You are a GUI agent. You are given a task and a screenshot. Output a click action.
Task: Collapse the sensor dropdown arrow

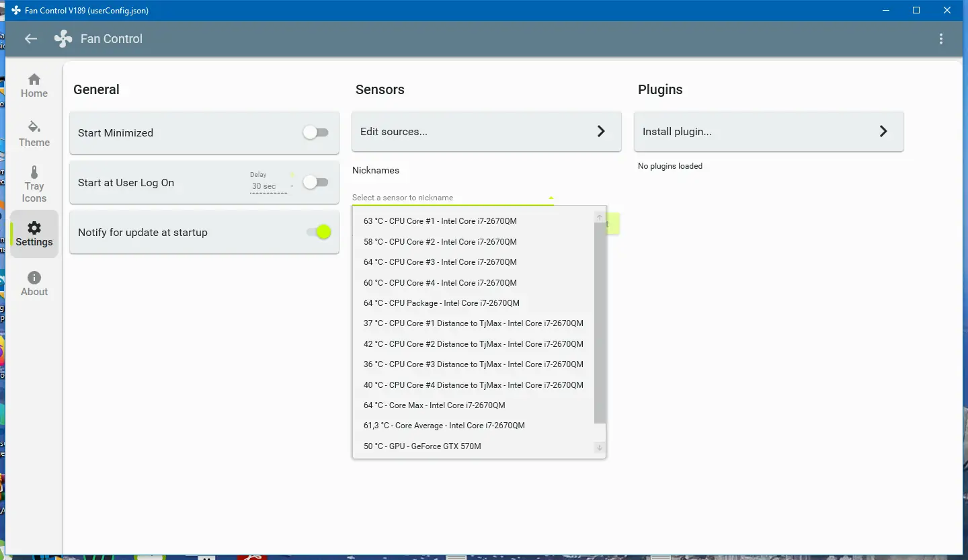pyautogui.click(x=551, y=198)
